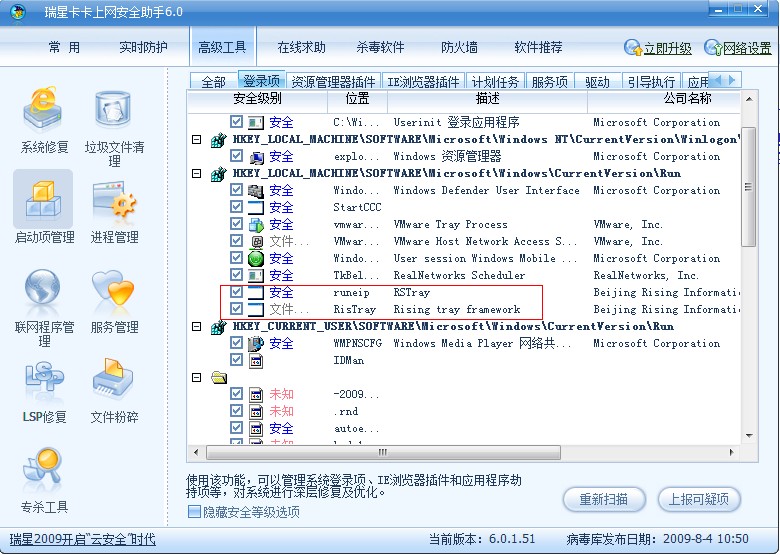
Task: Uncheck the RisTray Rising tray framework checkbox
Action: point(236,309)
